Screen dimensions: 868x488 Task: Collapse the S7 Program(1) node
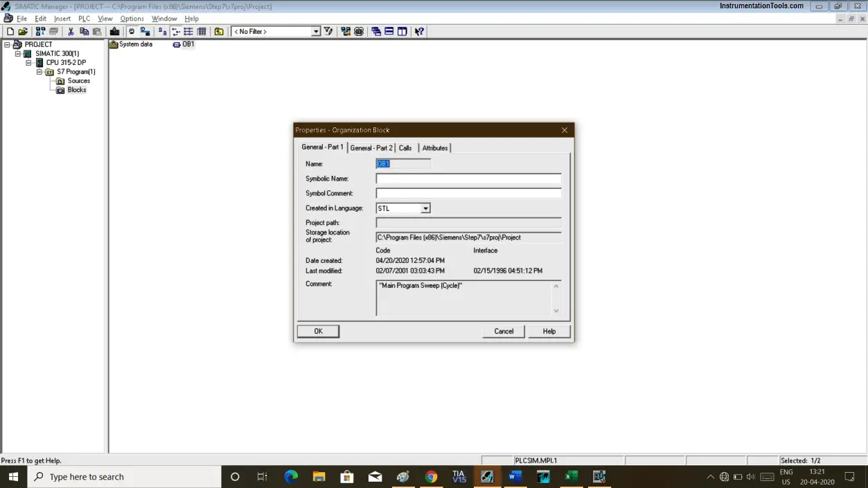pyautogui.click(x=39, y=71)
